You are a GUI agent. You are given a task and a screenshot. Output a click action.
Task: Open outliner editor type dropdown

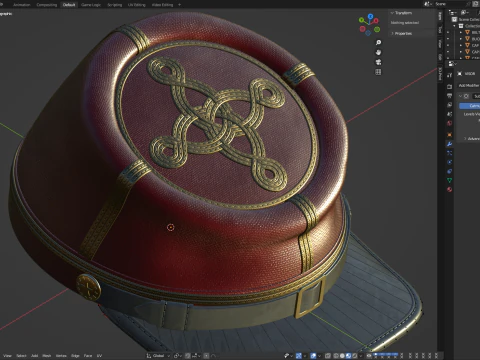point(453,12)
